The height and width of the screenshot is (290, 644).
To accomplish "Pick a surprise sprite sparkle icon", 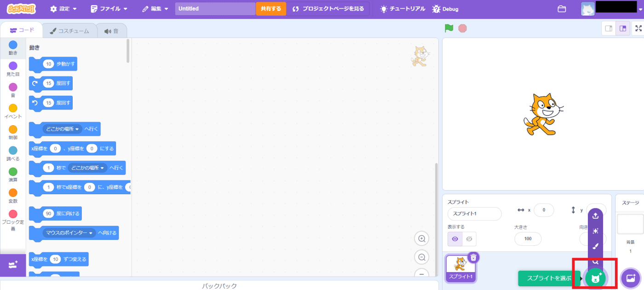I will pyautogui.click(x=595, y=231).
